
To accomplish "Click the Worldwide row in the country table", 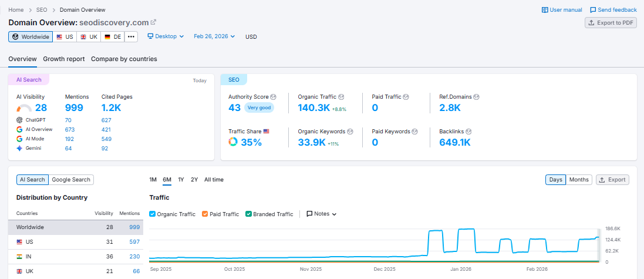I will pos(76,227).
